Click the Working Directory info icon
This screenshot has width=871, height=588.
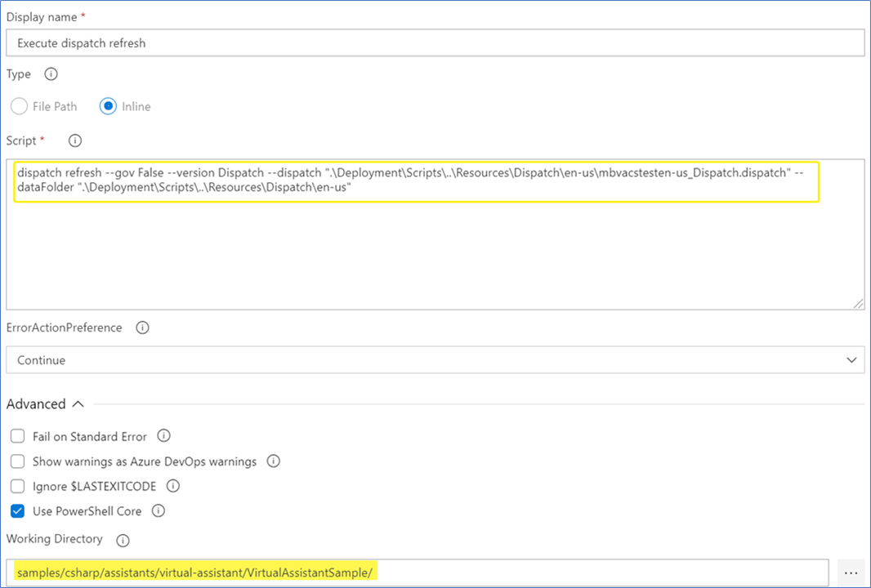point(123,541)
